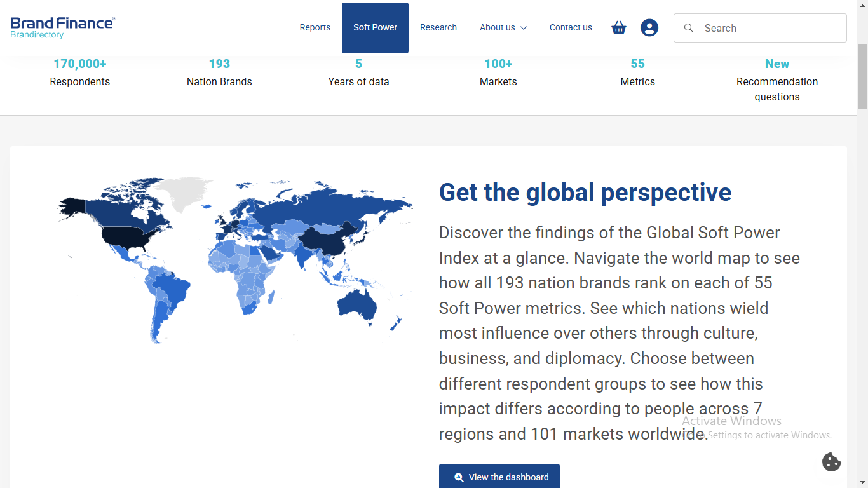Go to the Research page
The image size is (868, 488).
pos(438,28)
